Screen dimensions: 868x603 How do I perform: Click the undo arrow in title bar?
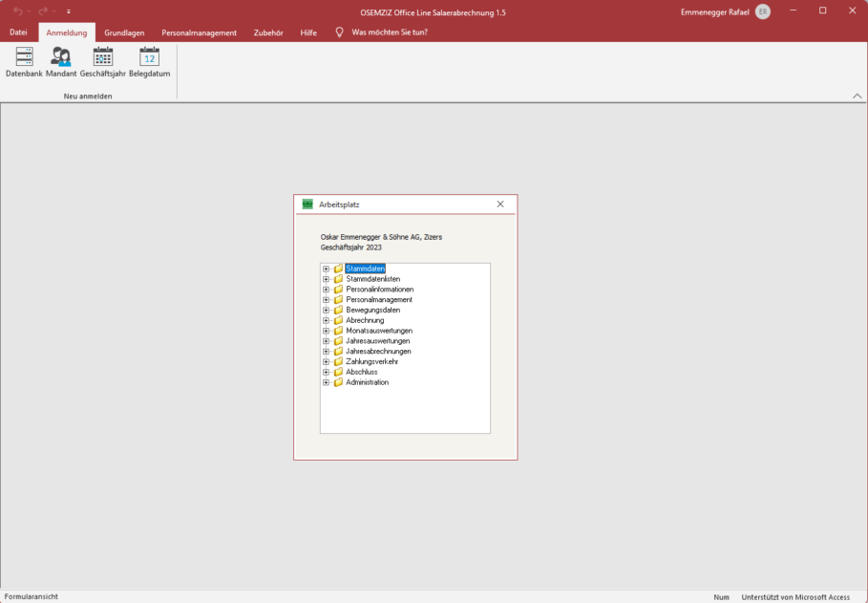[x=18, y=11]
